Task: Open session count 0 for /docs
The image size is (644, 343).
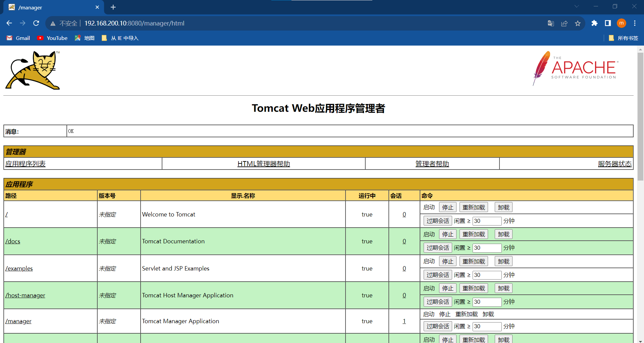Action: pyautogui.click(x=404, y=241)
